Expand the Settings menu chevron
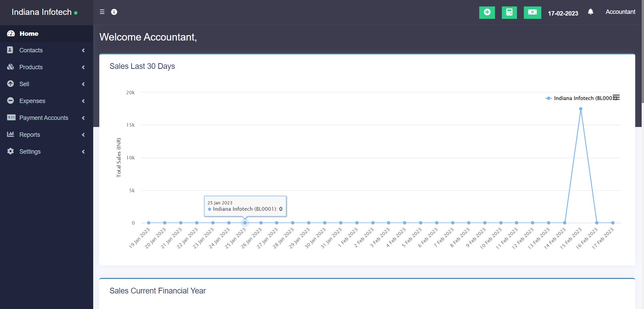The height and width of the screenshot is (309, 644). pos(83,152)
